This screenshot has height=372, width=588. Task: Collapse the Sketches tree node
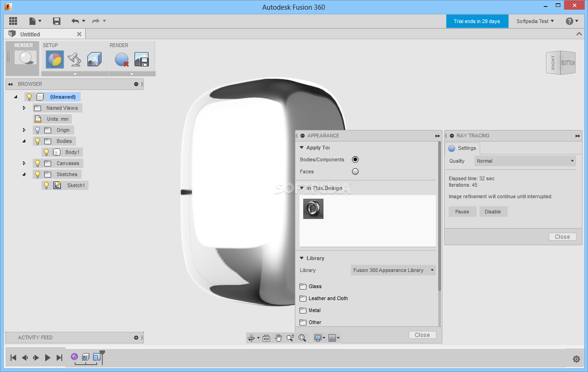coord(24,174)
